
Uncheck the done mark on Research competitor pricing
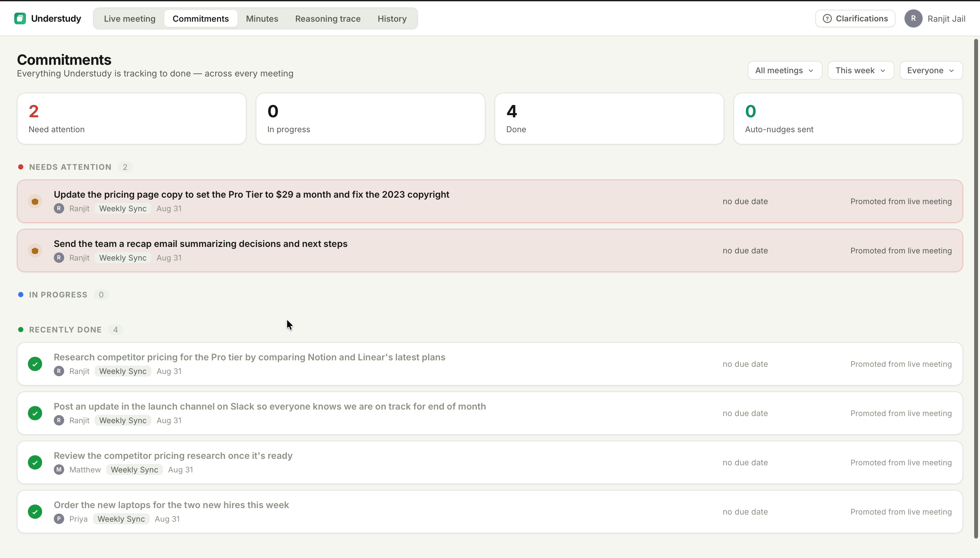(35, 364)
